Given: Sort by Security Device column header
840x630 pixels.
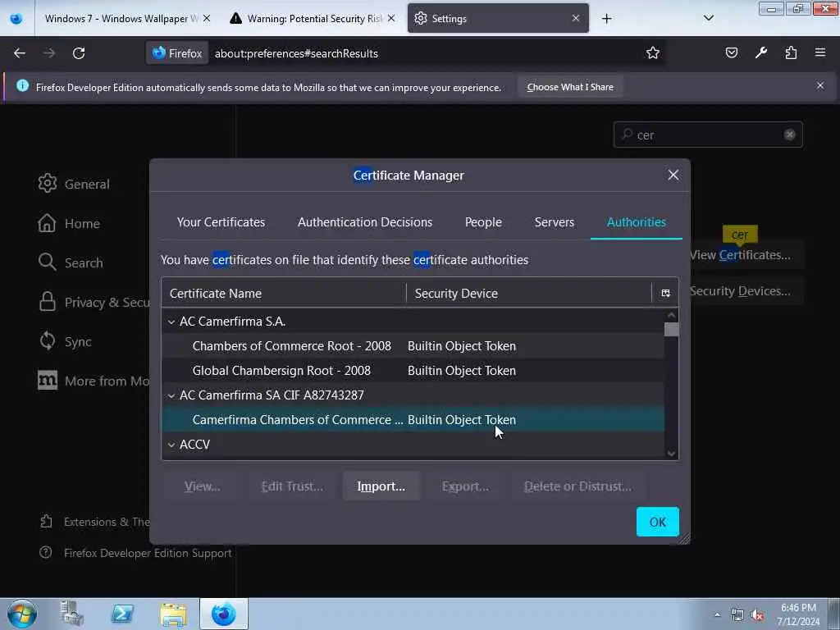Looking at the screenshot, I should [529, 293].
